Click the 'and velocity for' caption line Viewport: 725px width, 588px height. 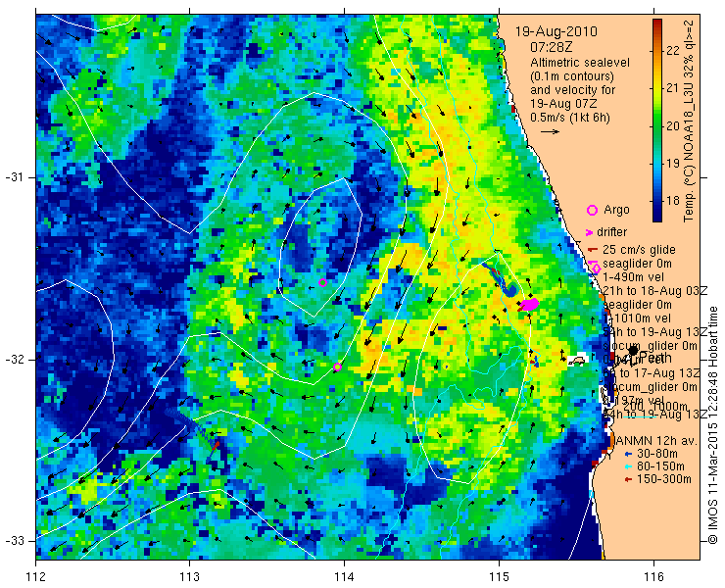tap(572, 90)
